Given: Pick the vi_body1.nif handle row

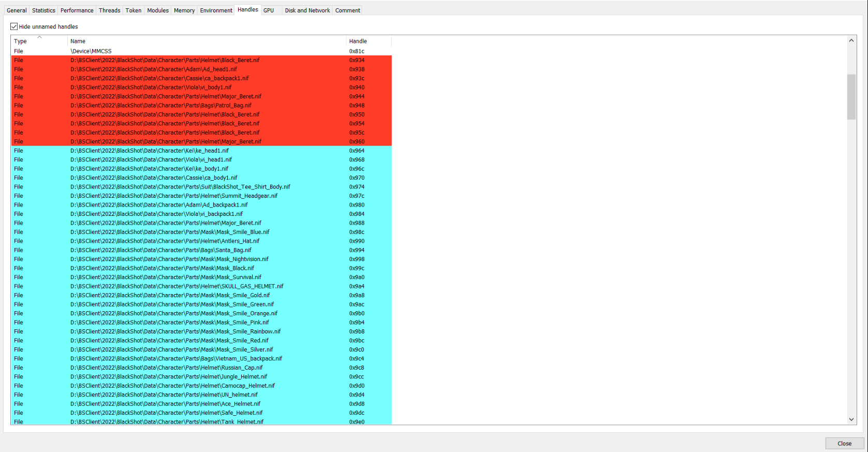Looking at the screenshot, I should click(201, 88).
